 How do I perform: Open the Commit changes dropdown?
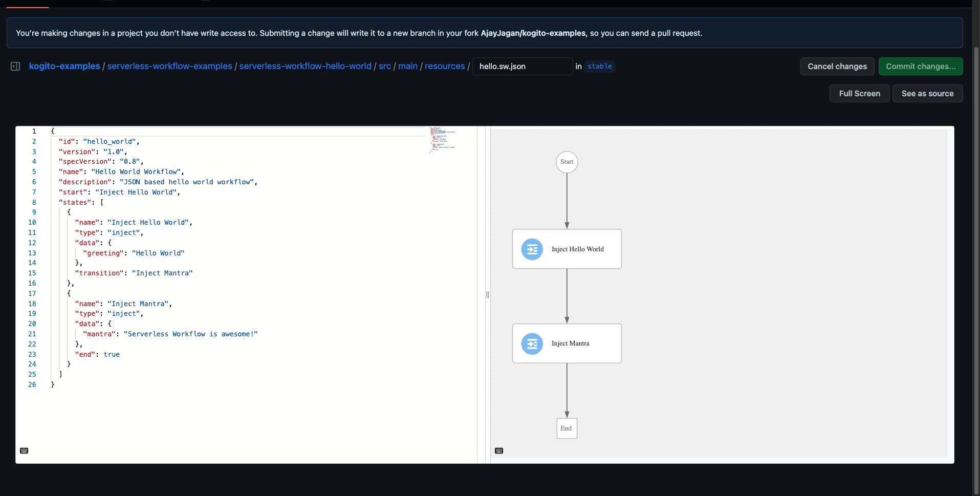(x=920, y=66)
